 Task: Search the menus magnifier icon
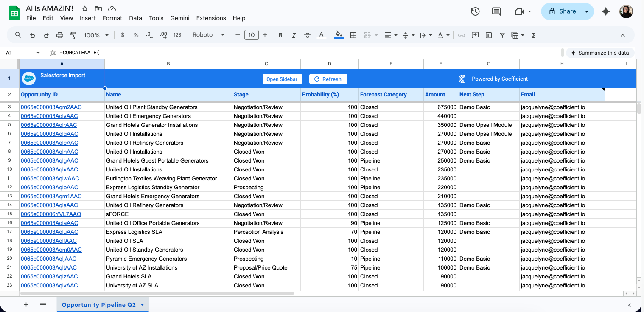(18, 35)
